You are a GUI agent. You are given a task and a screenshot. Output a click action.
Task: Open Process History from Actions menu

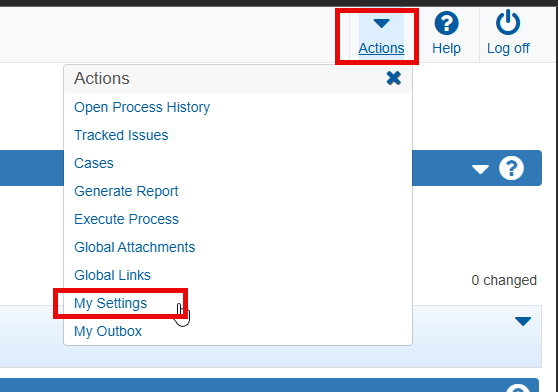click(x=142, y=107)
